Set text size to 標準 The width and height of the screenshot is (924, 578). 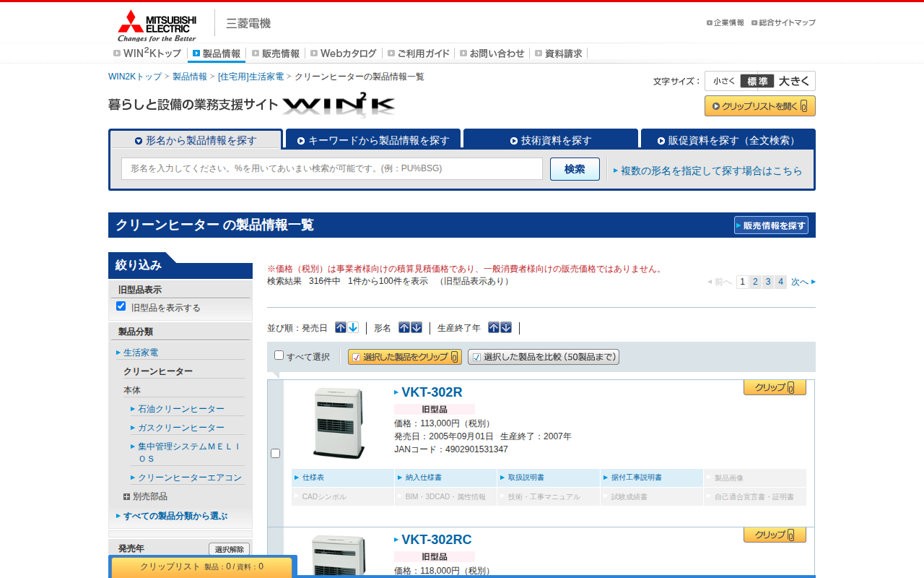(757, 81)
